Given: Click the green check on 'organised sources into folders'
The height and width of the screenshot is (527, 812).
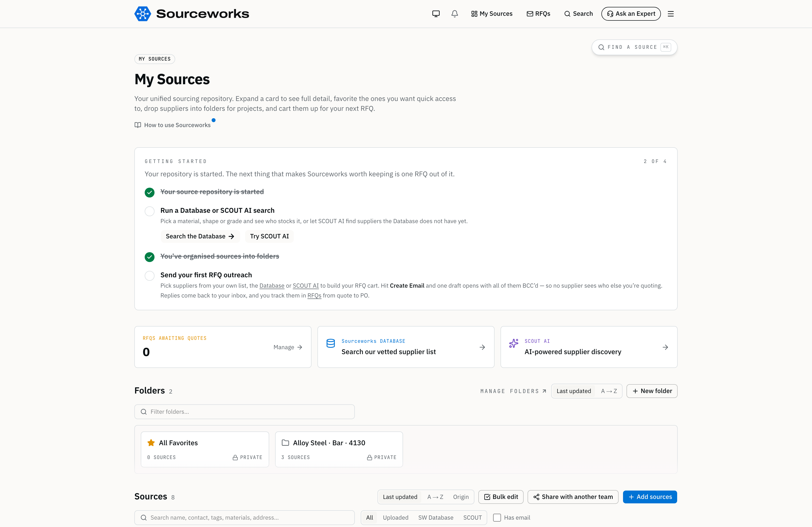Looking at the screenshot, I should pos(149,257).
